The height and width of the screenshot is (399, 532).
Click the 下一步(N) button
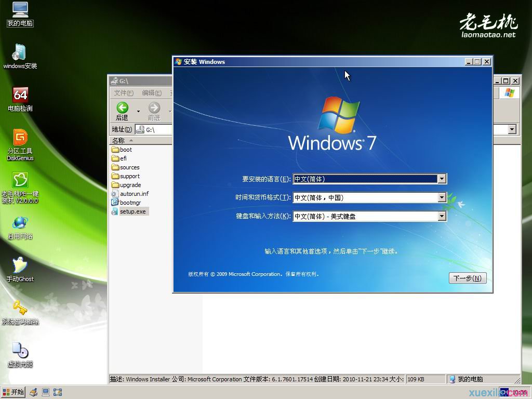tap(467, 278)
